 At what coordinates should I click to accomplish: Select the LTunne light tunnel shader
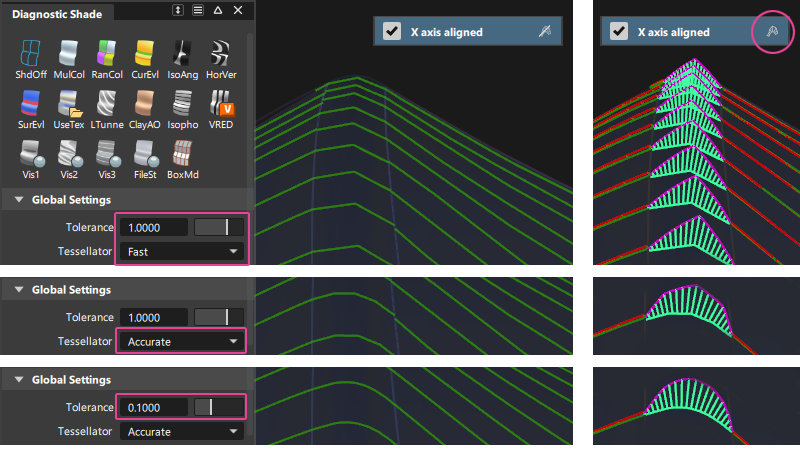pyautogui.click(x=107, y=109)
